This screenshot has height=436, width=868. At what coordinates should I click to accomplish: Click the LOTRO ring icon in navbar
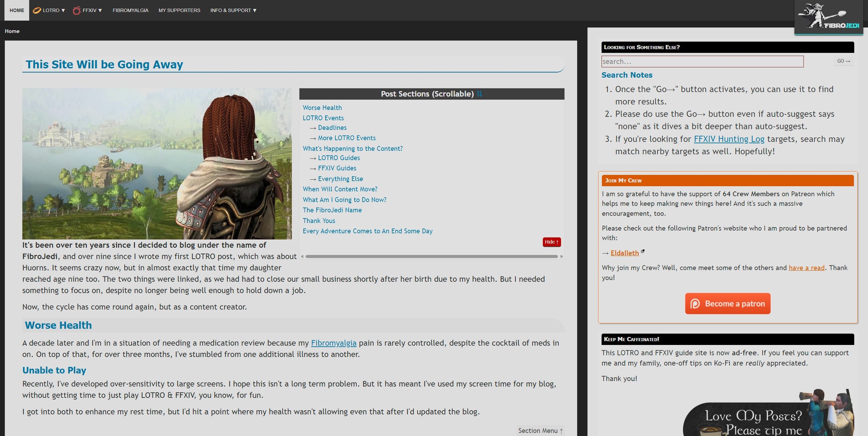click(36, 10)
